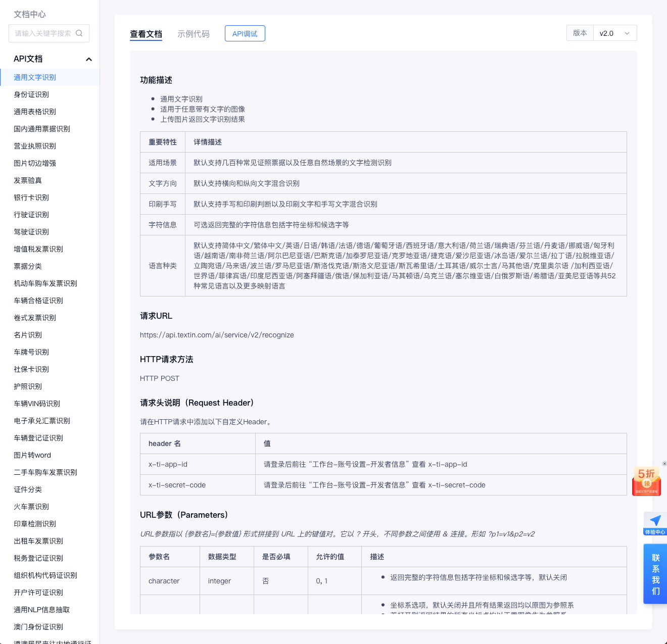The image size is (667, 644).
Task: Click the x-ti-secret-code header cell
Action: point(198,485)
